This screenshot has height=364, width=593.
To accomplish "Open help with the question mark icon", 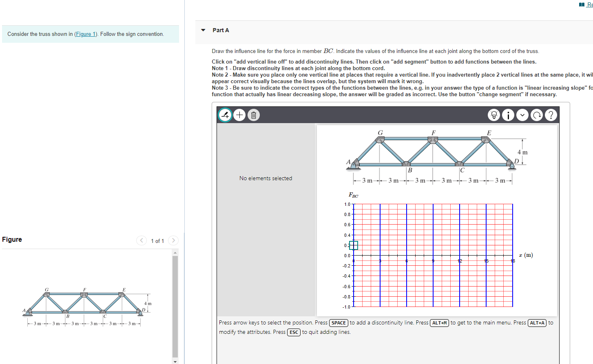I will point(551,115).
